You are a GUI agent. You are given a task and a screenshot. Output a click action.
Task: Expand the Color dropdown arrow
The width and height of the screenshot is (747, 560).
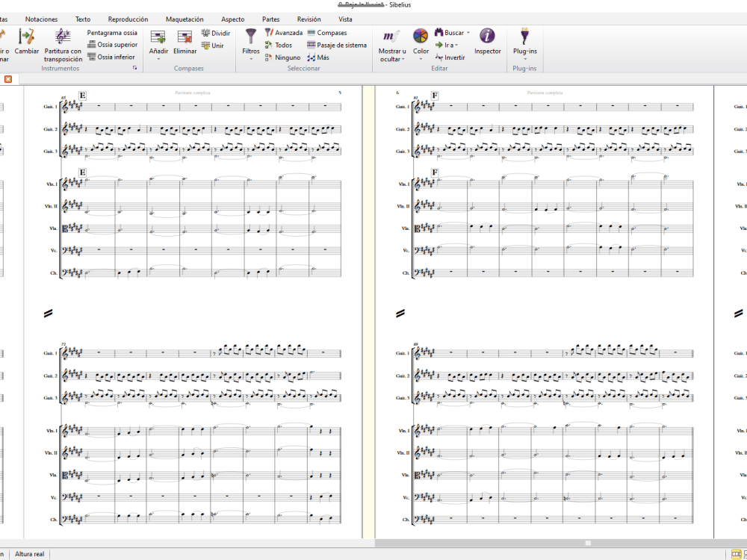[421, 59]
